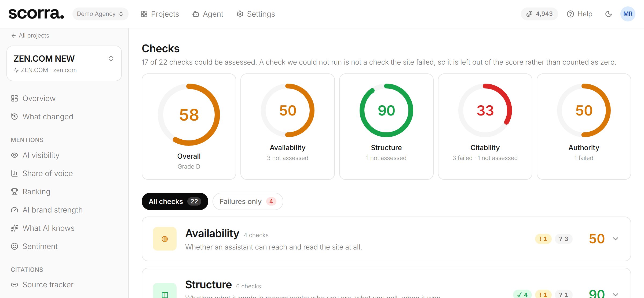Open Share of voice page
Screen dimensions: 644x298
coord(42,173)
